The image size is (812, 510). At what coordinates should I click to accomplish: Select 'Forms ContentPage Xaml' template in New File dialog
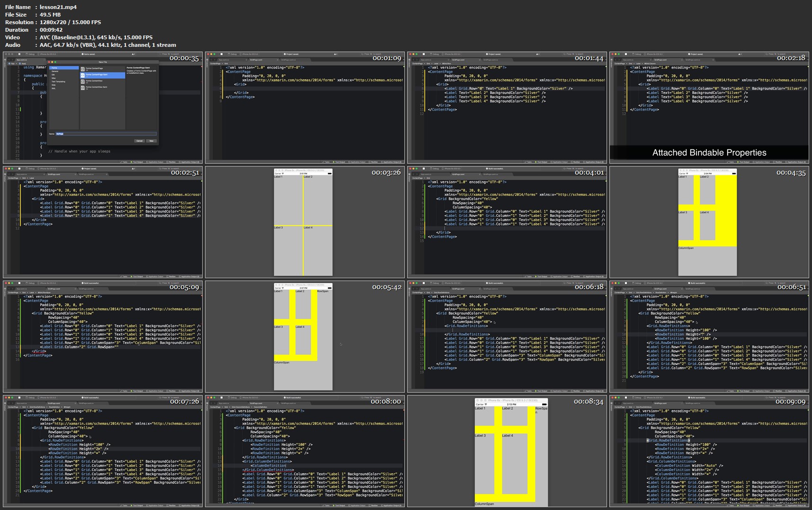(x=103, y=75)
